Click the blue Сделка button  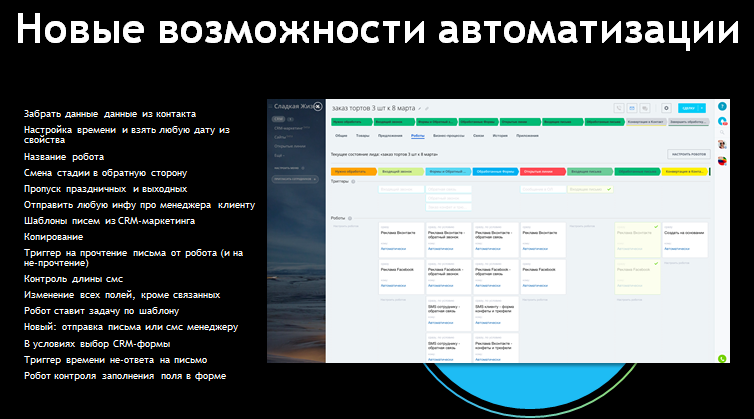(x=688, y=108)
